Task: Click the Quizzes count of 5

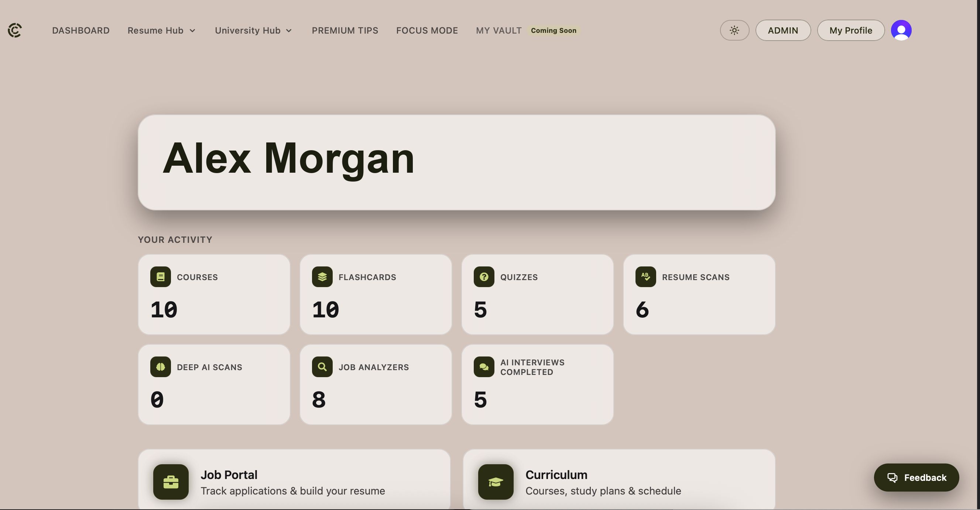Action: click(480, 310)
